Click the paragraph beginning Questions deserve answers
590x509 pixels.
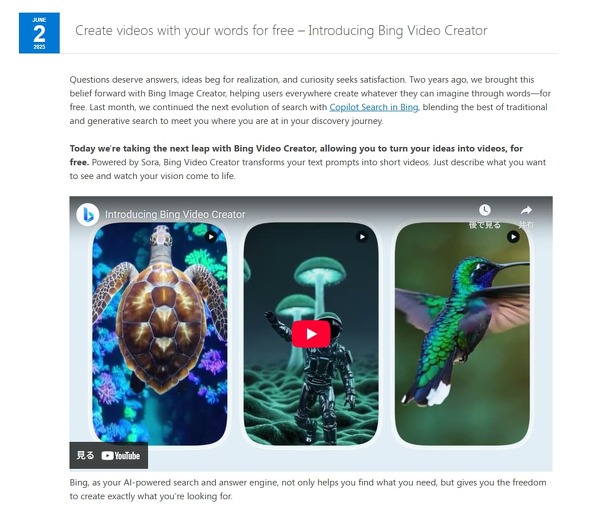click(310, 100)
